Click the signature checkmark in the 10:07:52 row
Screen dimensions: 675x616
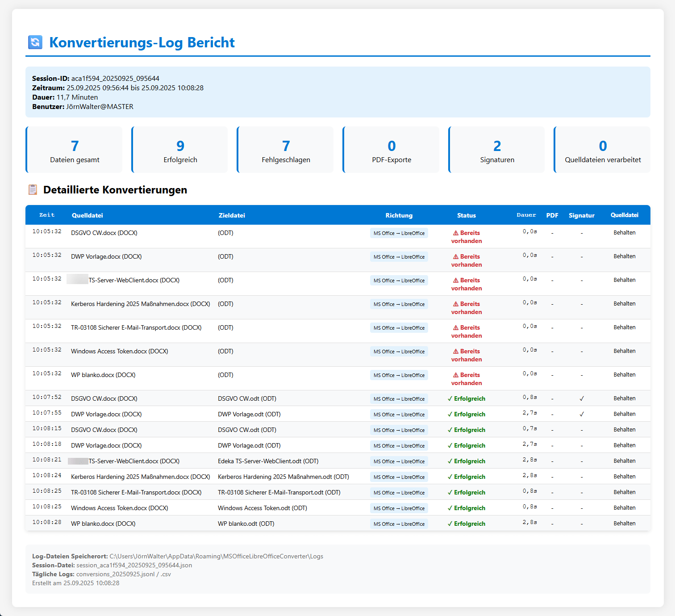581,398
